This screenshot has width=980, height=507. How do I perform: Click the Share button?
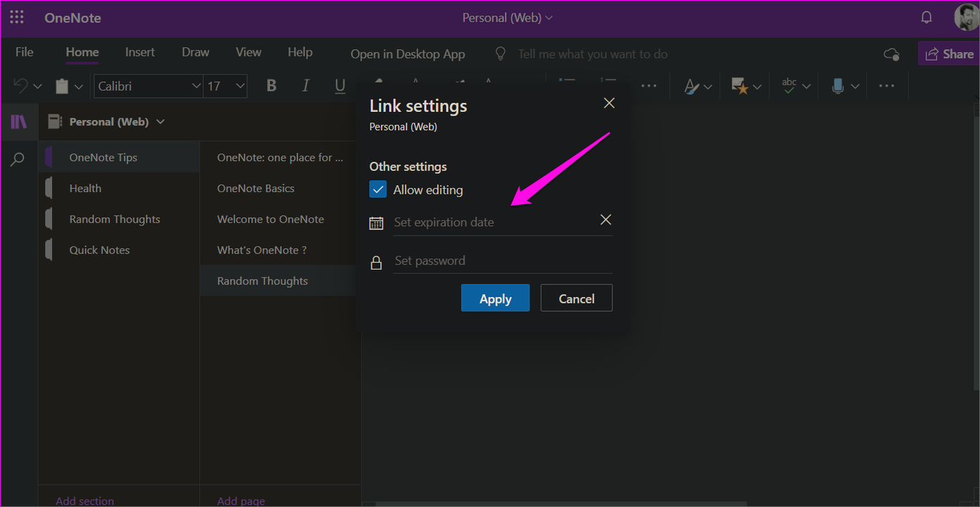(955, 53)
